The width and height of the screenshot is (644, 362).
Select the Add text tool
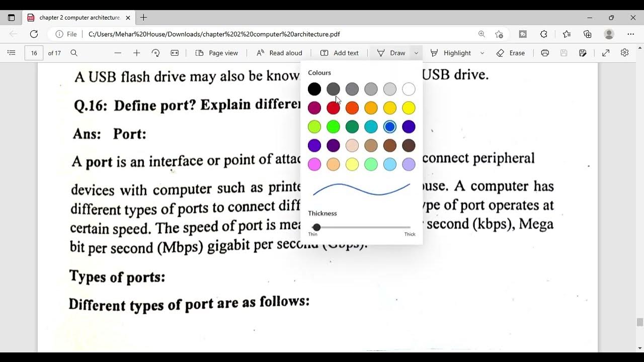click(x=340, y=53)
